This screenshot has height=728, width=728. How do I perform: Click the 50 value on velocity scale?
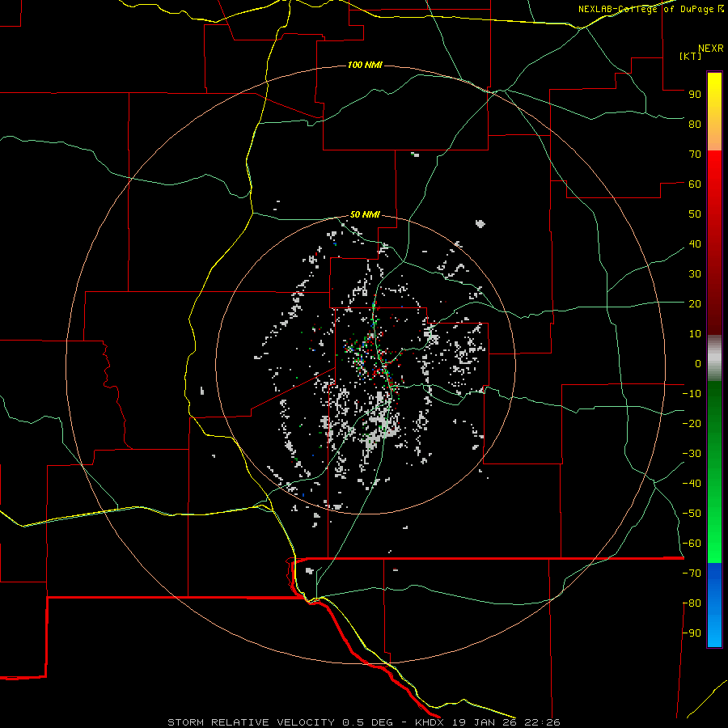point(695,214)
